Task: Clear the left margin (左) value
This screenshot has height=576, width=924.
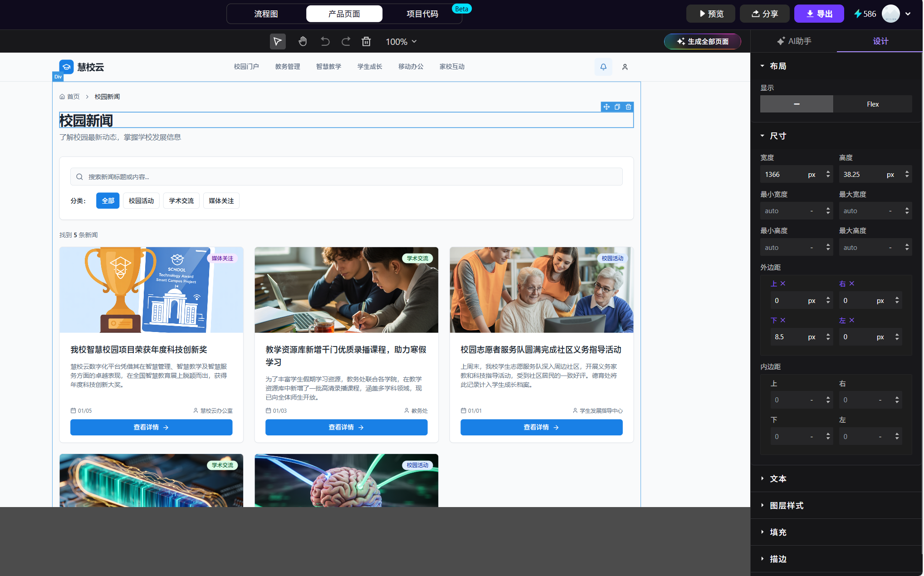Action: pos(852,320)
